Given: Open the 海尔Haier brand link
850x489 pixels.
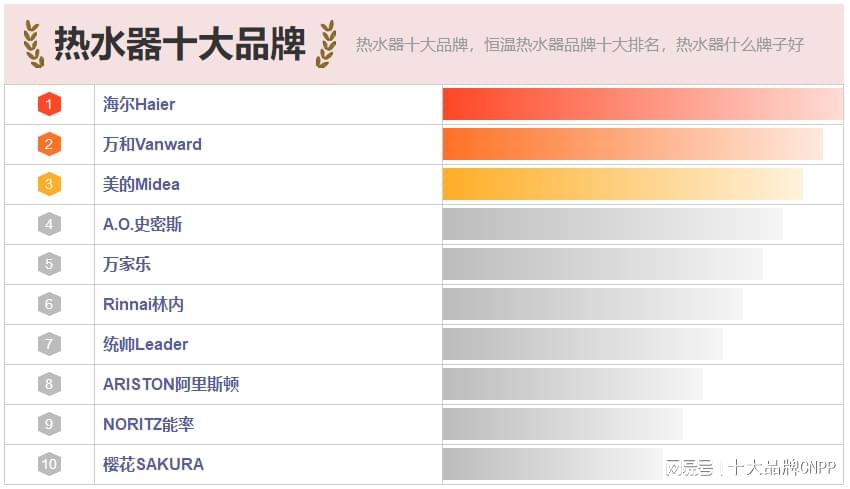Looking at the screenshot, I should 139,104.
